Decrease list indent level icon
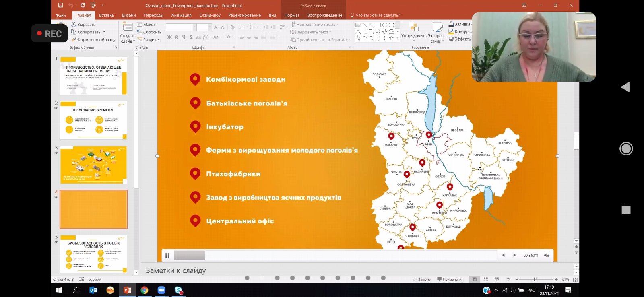The height and width of the screenshot is (297, 644). [x=265, y=27]
